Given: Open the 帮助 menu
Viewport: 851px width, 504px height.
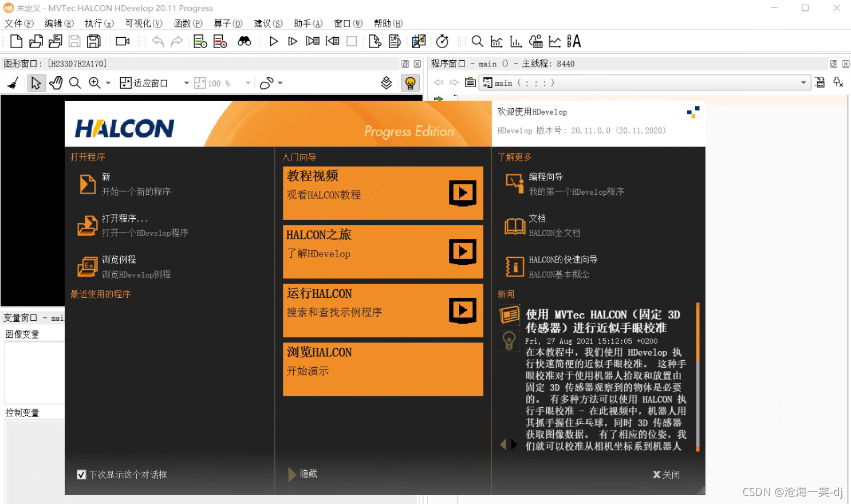Looking at the screenshot, I should [x=388, y=23].
